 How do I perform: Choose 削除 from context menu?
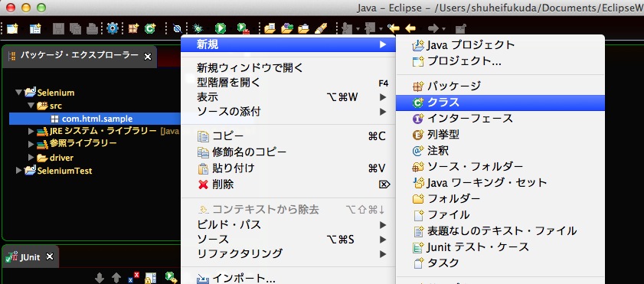point(288,184)
